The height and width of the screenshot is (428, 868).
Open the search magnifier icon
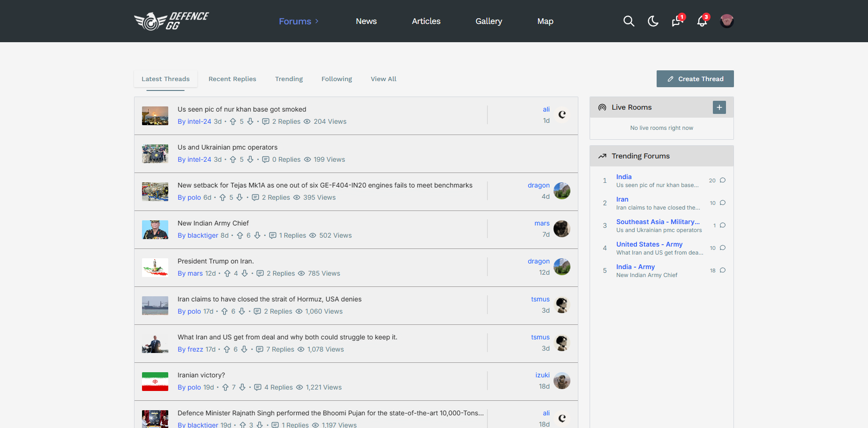pos(629,21)
